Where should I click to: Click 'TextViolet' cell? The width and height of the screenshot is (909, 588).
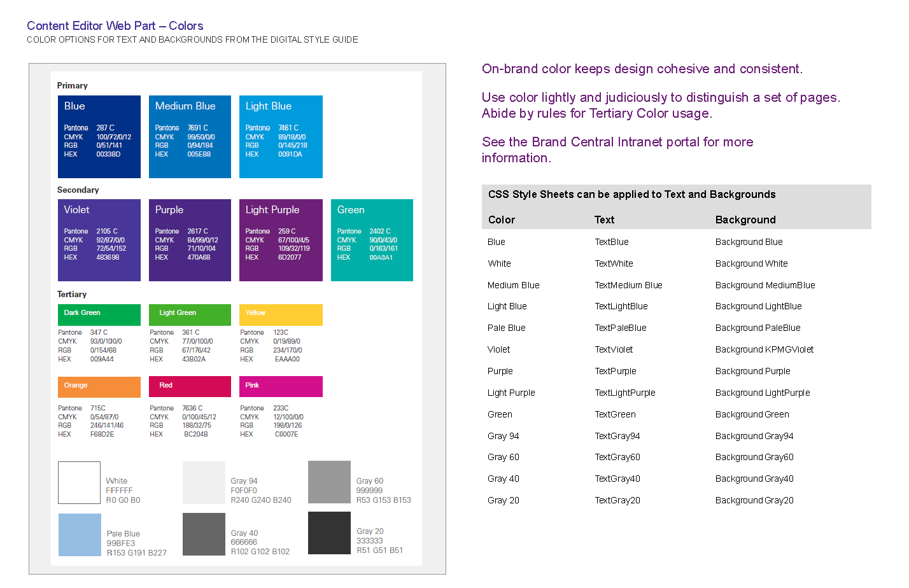pos(614,350)
